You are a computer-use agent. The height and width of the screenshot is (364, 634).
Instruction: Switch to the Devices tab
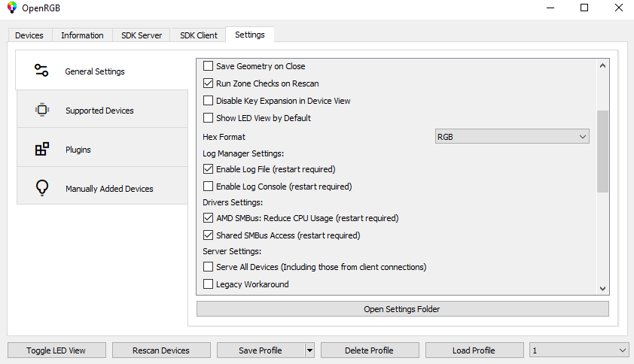[x=29, y=35]
